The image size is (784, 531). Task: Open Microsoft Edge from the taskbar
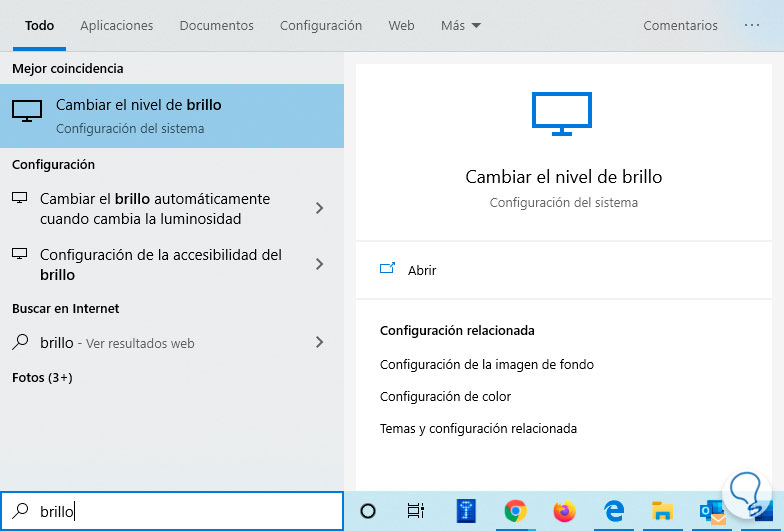tap(613, 511)
